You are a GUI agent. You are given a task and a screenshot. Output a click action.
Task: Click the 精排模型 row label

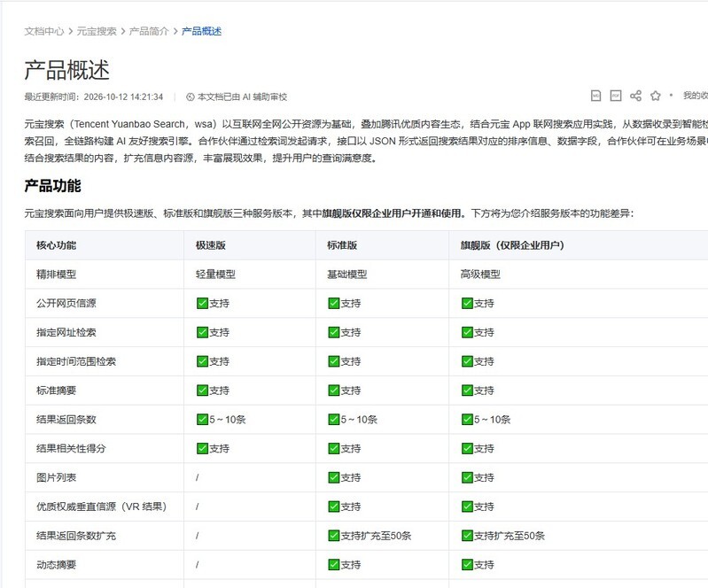coord(56,274)
